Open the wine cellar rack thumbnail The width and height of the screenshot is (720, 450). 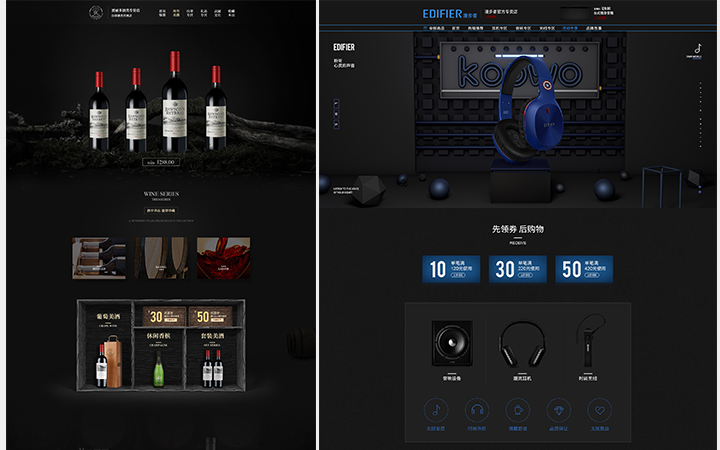99,258
